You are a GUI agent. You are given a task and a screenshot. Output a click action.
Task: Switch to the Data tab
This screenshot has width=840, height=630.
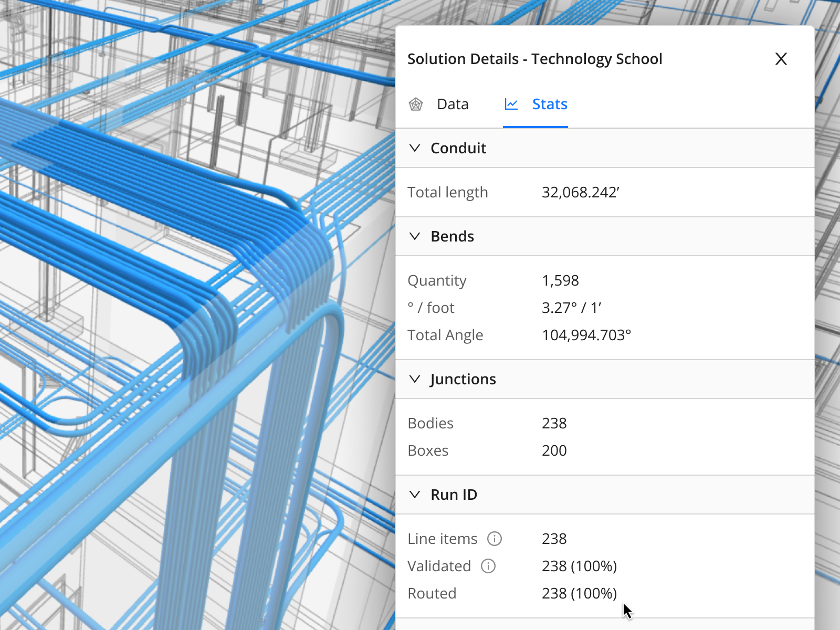(452, 104)
